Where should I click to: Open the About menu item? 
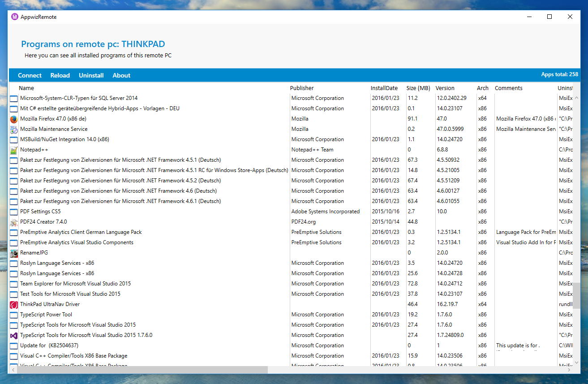pos(121,75)
